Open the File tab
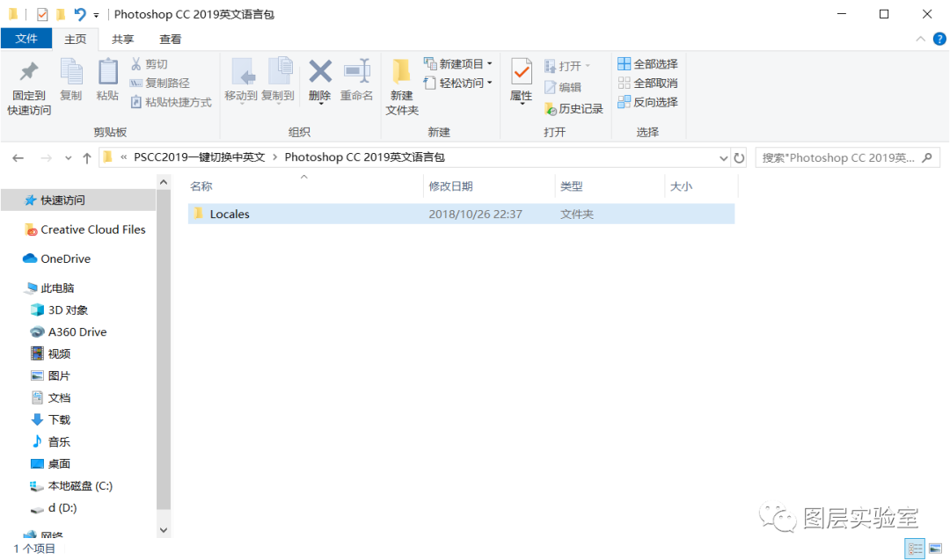This screenshot has width=950, height=560. tap(26, 39)
